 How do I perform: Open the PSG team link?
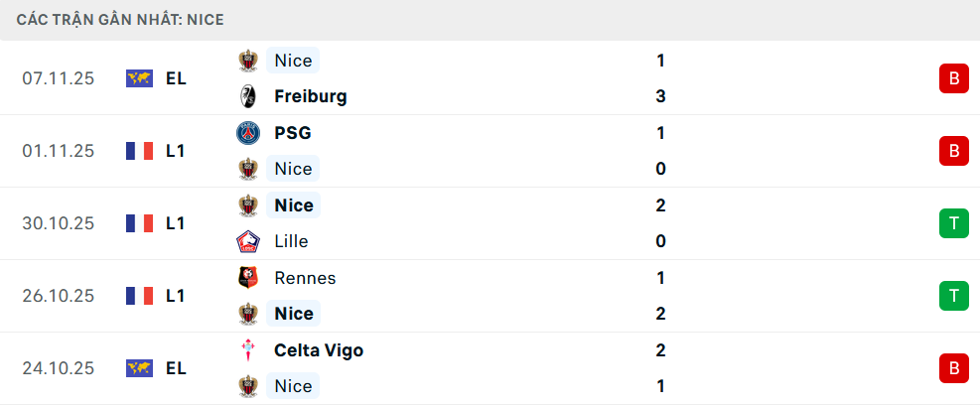(x=292, y=133)
